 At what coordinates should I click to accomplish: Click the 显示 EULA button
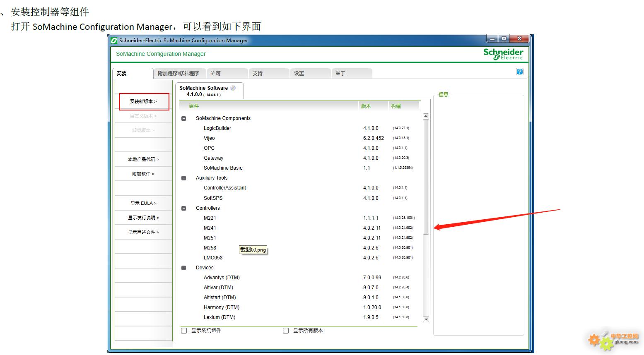pyautogui.click(x=143, y=203)
